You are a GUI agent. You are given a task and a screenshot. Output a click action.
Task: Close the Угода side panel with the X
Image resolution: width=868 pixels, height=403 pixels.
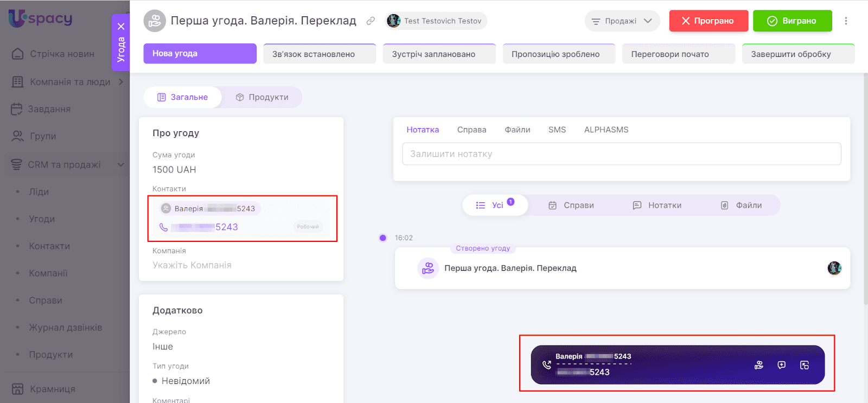tap(121, 26)
